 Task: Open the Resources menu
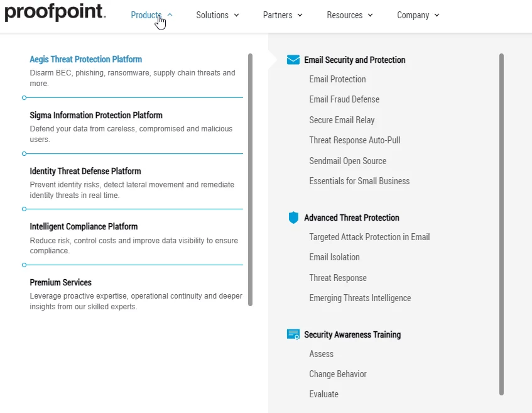350,15
